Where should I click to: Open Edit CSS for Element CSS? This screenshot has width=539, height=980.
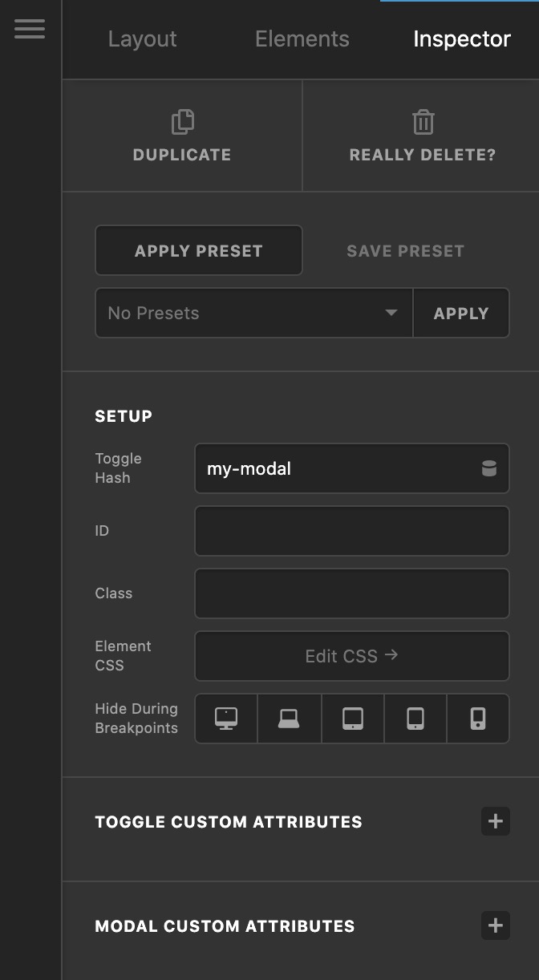[x=352, y=656]
